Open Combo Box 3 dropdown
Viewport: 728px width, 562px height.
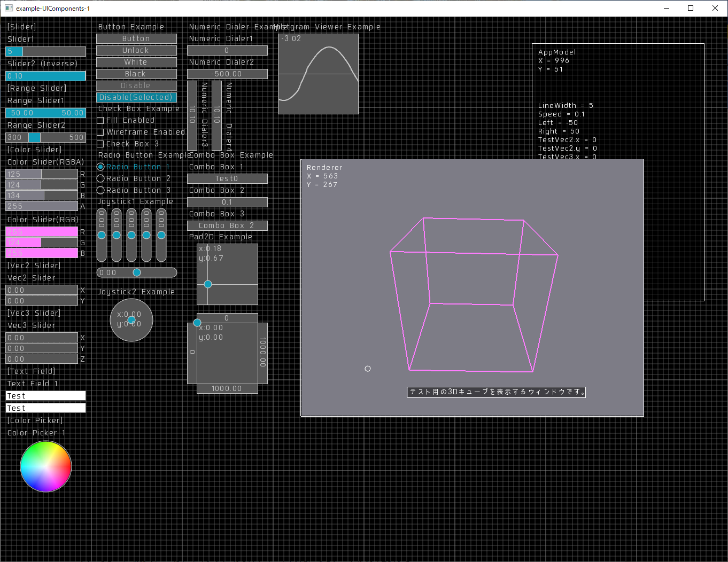227,225
